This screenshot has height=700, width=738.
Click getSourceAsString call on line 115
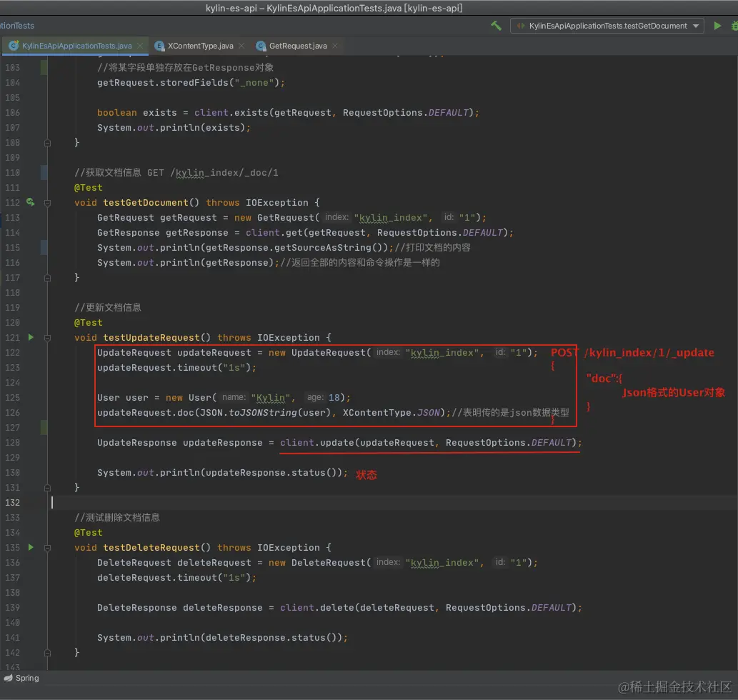[x=331, y=247]
